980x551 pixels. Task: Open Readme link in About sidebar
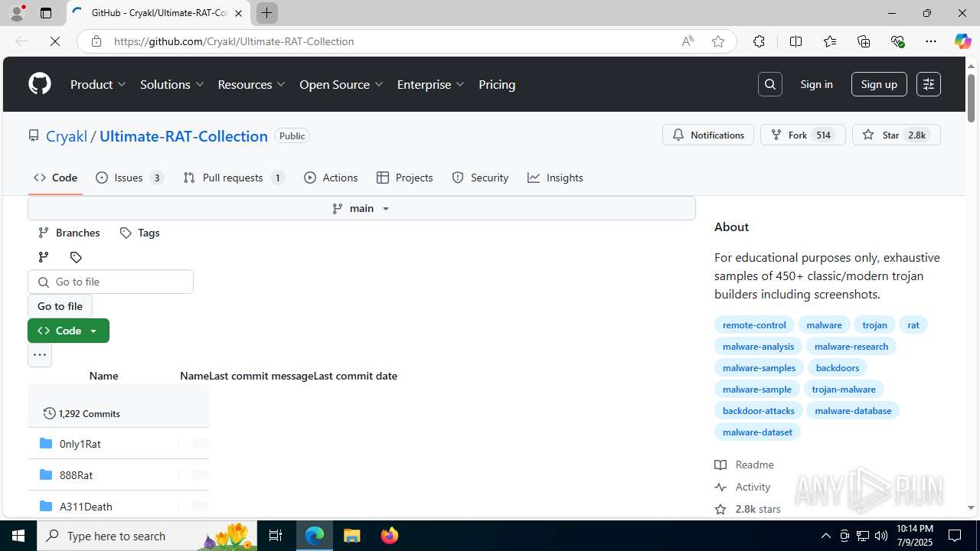(744, 465)
